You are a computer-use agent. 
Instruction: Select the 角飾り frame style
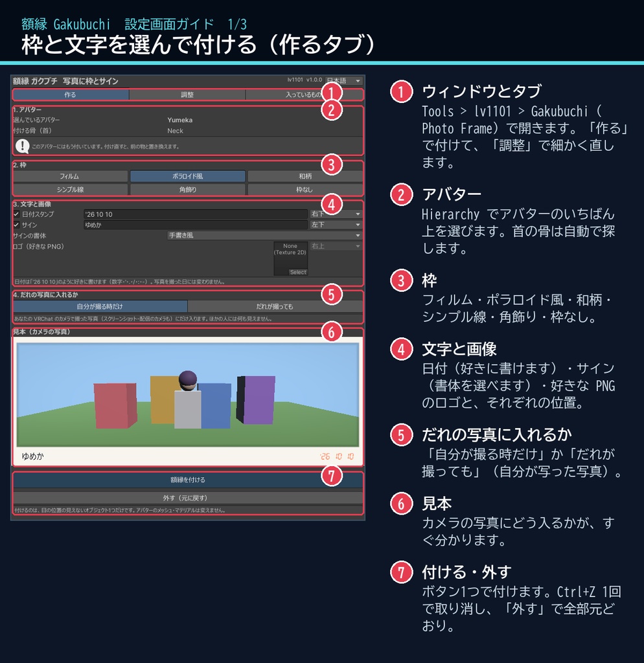coord(187,190)
